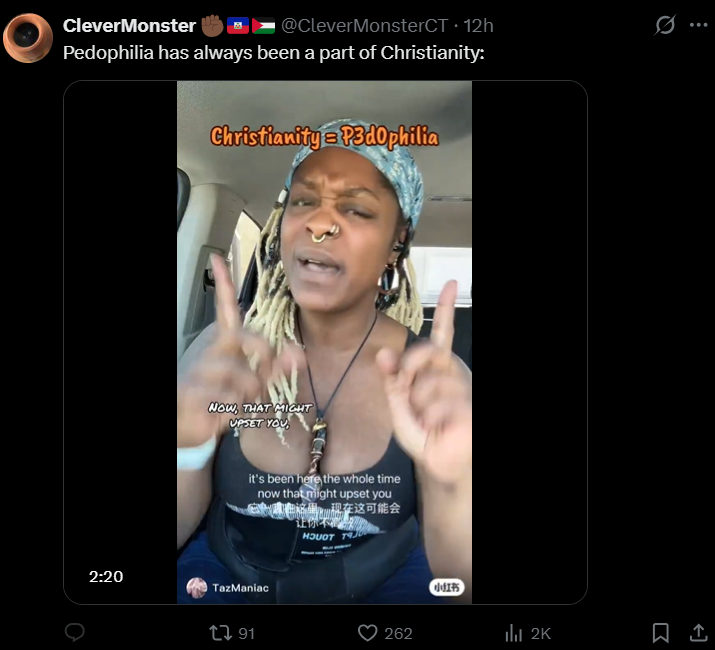Open the share upload icon
This screenshot has height=650, width=715.
click(698, 633)
